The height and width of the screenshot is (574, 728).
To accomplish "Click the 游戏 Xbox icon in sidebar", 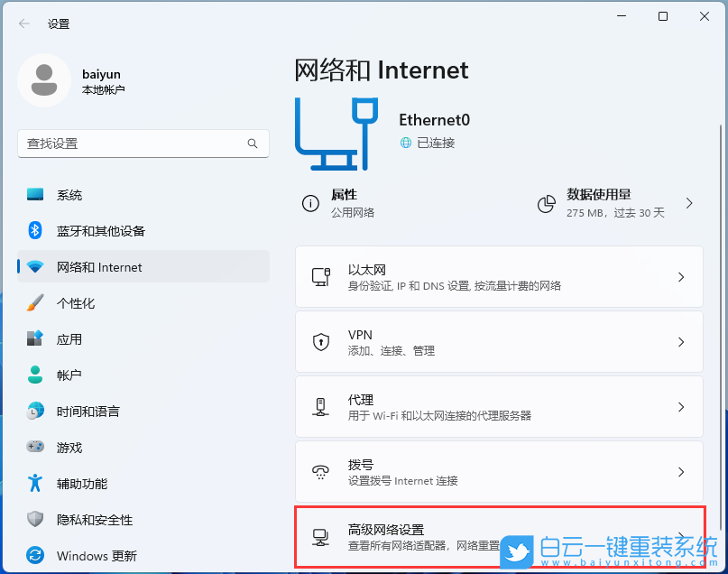I will tap(33, 448).
